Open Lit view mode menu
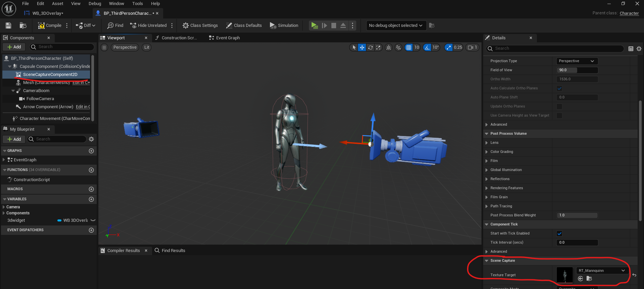This screenshot has height=289, width=644. coord(147,47)
